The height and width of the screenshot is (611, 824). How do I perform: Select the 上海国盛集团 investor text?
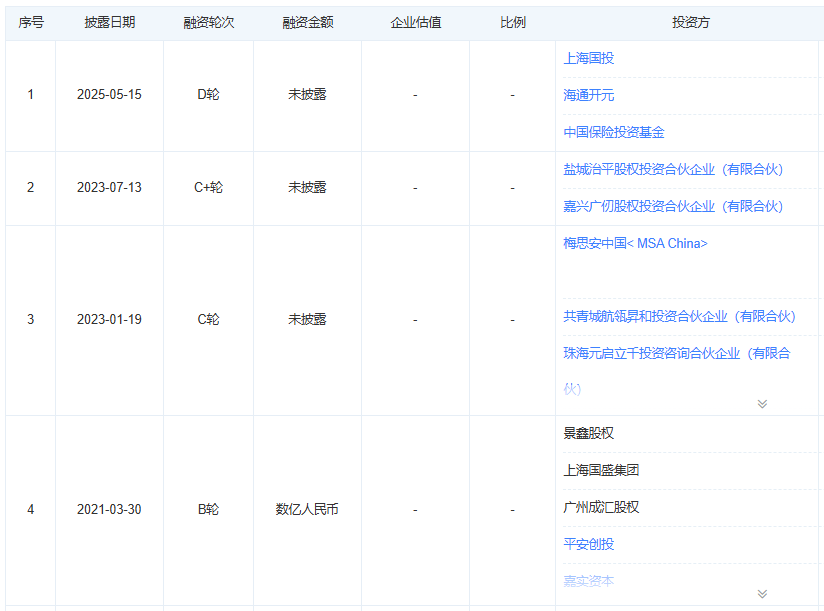[x=601, y=470]
